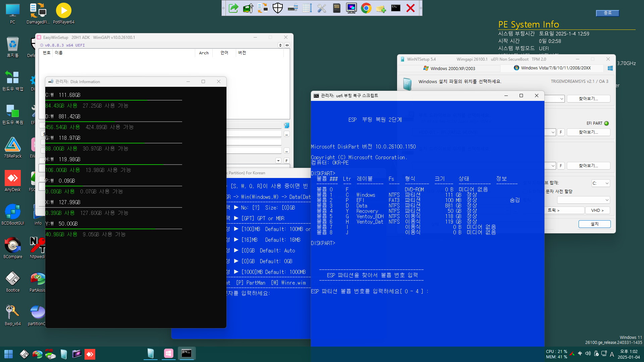Viewport: 644px width, 362px height.
Task: Open the green hardware card toolbar icon
Action: click(248, 8)
